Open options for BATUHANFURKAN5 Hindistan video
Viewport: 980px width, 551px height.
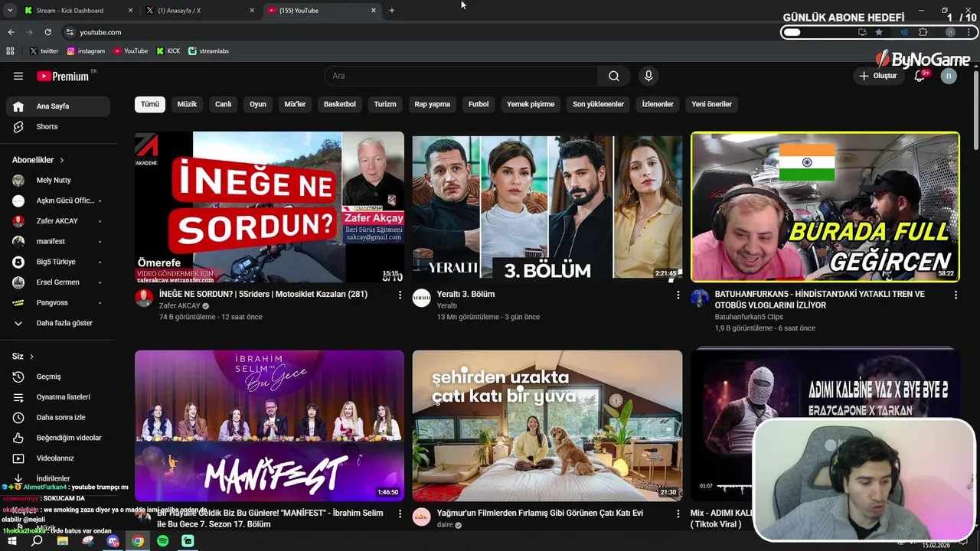point(955,295)
